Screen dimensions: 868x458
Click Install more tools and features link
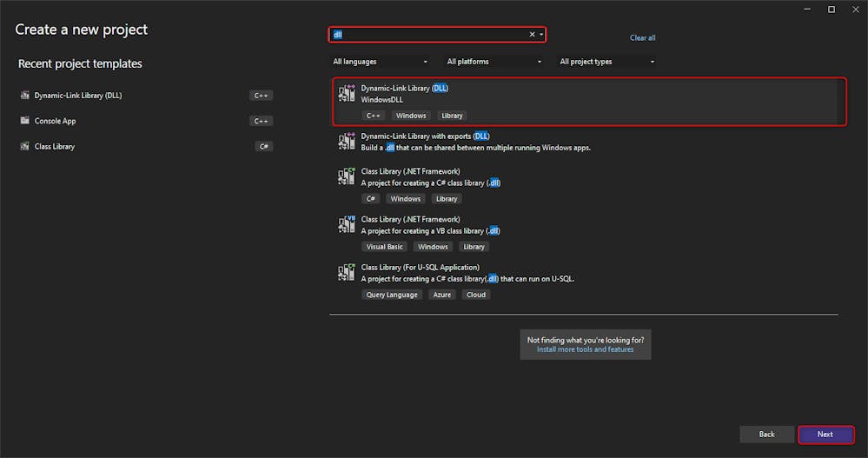pyautogui.click(x=585, y=349)
